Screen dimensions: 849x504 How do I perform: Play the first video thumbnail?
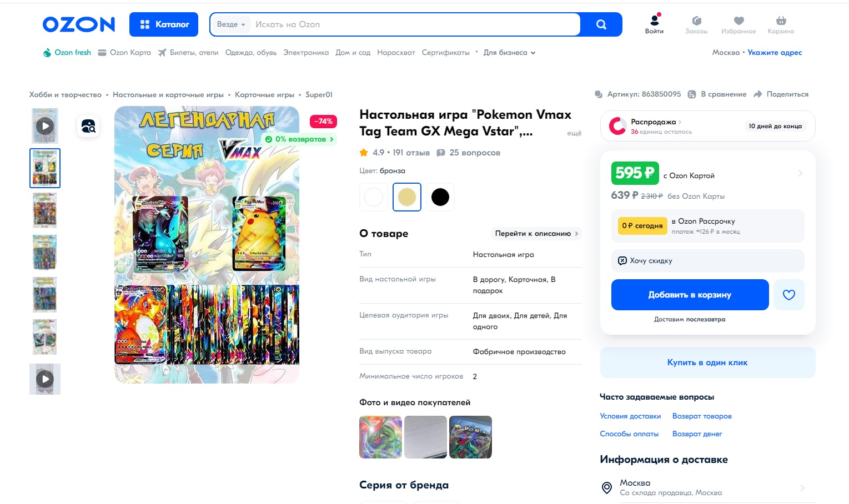(45, 126)
